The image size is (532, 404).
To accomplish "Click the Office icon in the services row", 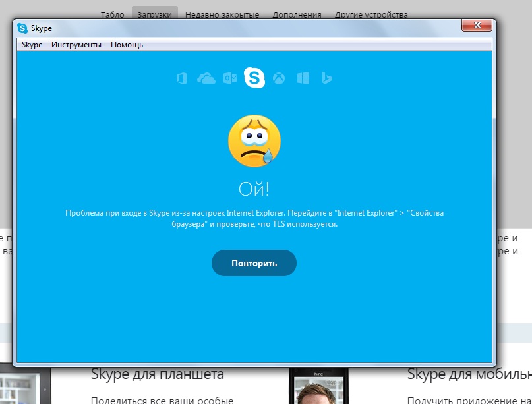I will pyautogui.click(x=181, y=79).
